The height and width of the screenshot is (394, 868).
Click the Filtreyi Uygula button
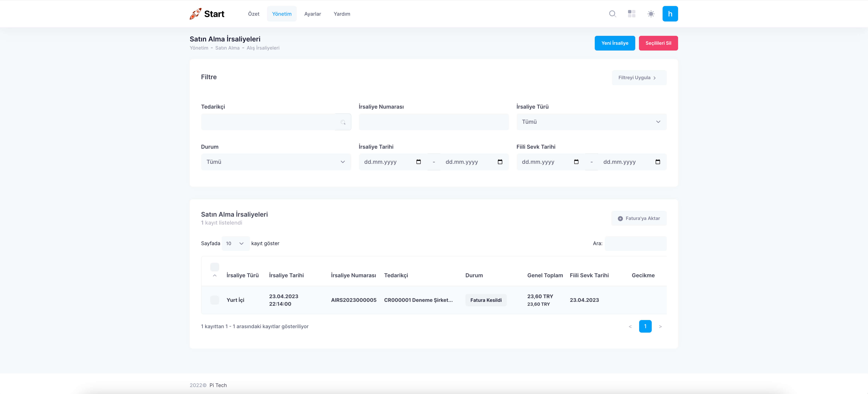pos(639,78)
